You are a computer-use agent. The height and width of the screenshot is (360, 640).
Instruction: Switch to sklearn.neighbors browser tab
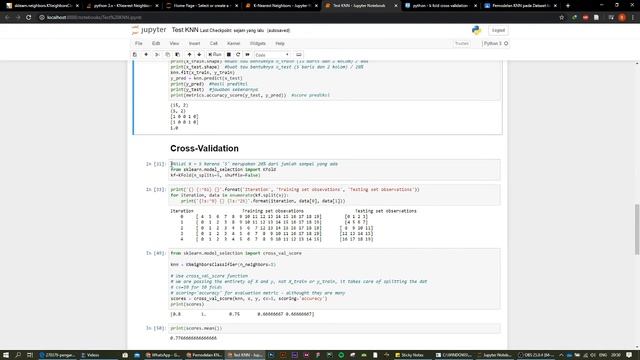(x=42, y=6)
